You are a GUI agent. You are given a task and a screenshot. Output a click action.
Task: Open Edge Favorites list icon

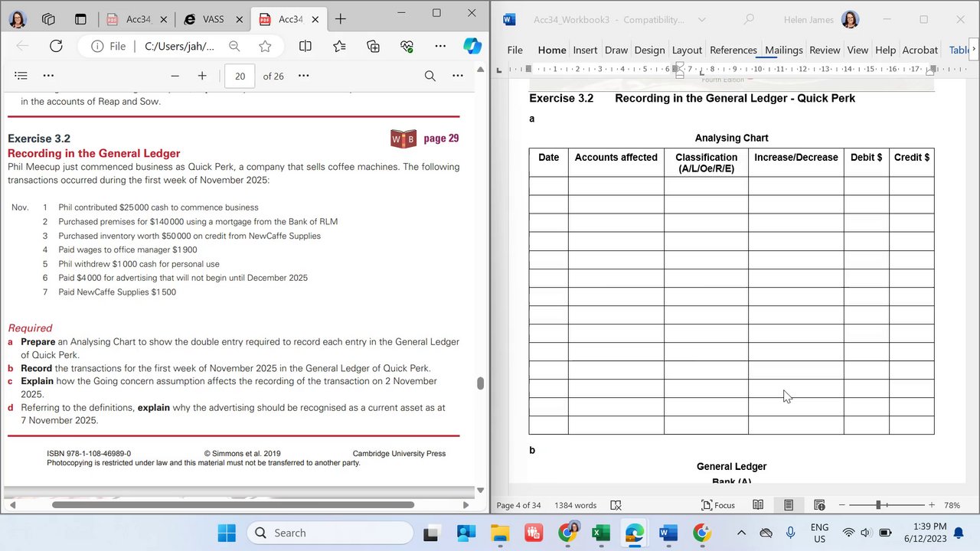339,46
